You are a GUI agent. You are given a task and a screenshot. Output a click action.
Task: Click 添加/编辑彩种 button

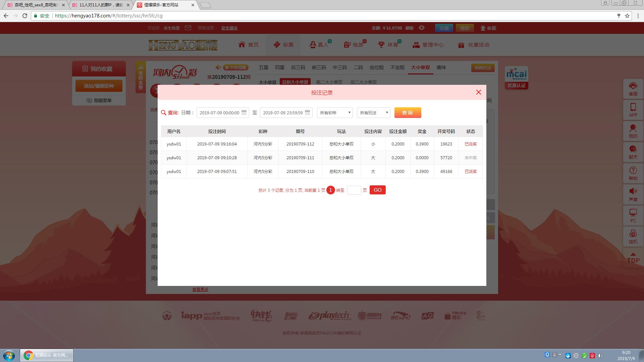coord(99,86)
